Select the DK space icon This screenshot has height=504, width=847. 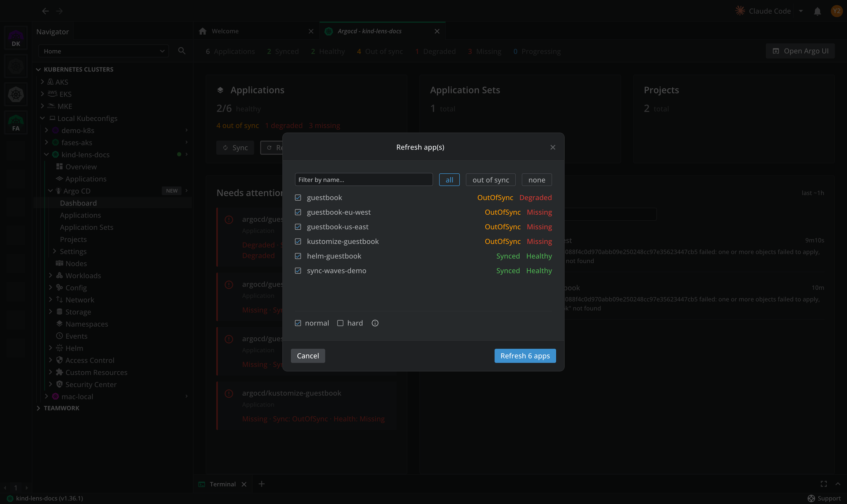pyautogui.click(x=16, y=38)
